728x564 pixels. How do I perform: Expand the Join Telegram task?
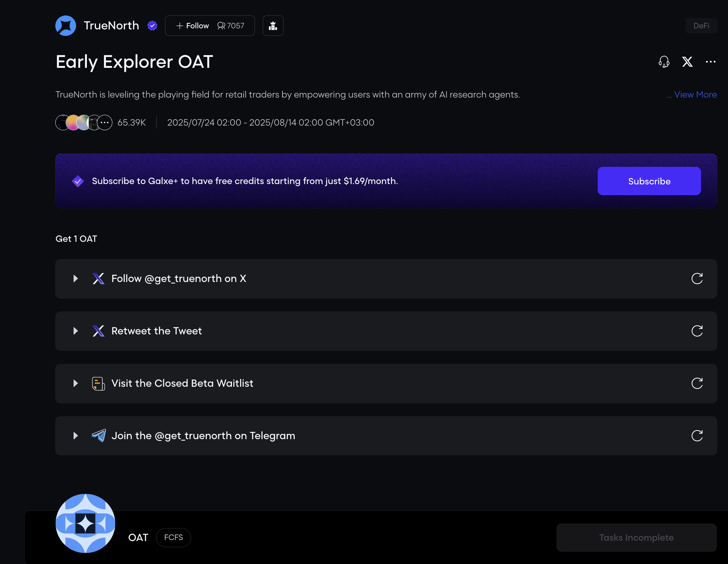click(x=75, y=436)
